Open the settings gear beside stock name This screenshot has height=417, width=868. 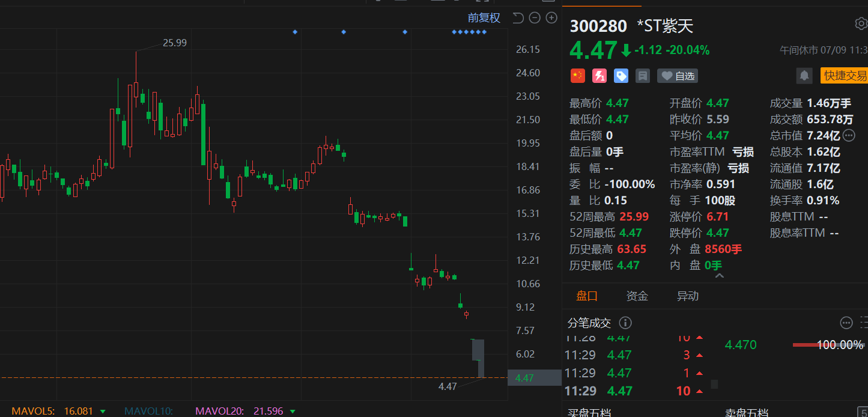(x=861, y=24)
